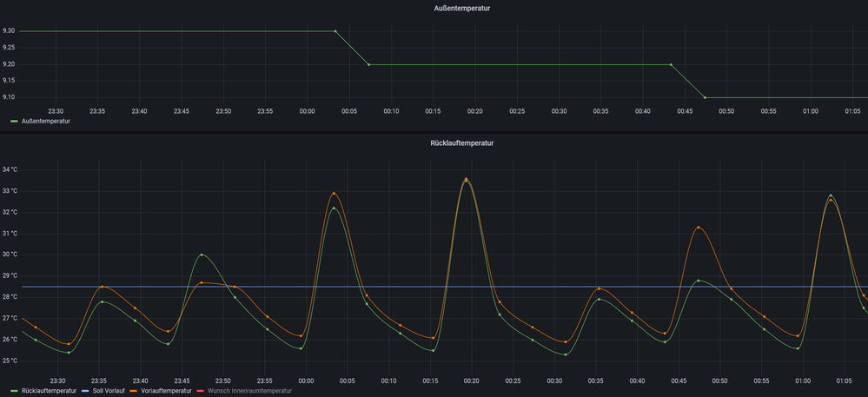Click 00:45 time label in Rücklauftemperatur panel
868x397 pixels.
point(679,381)
